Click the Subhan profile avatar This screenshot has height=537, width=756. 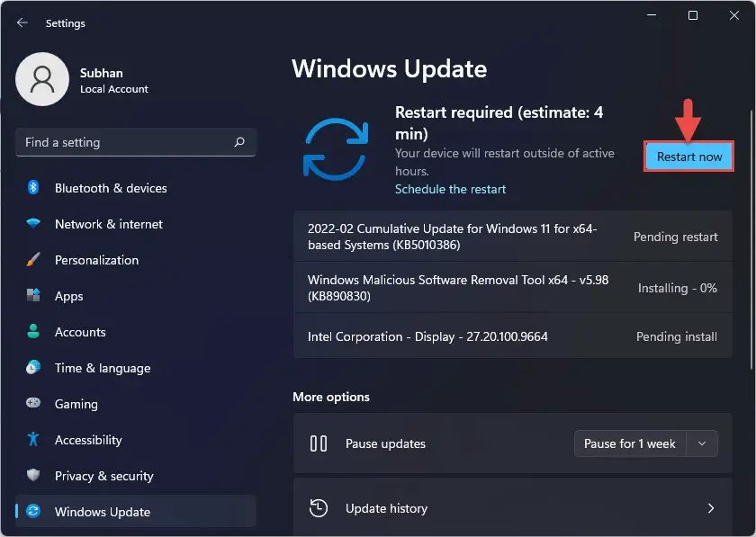42,79
